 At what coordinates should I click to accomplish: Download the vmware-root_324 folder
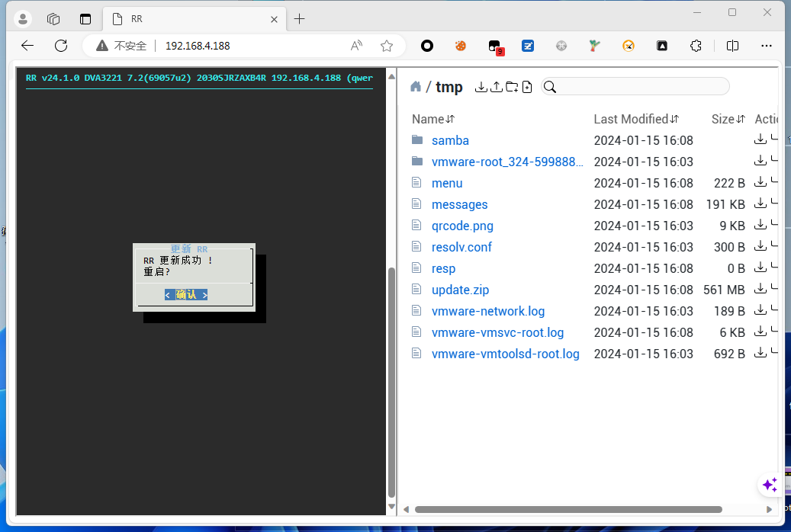pos(760,161)
